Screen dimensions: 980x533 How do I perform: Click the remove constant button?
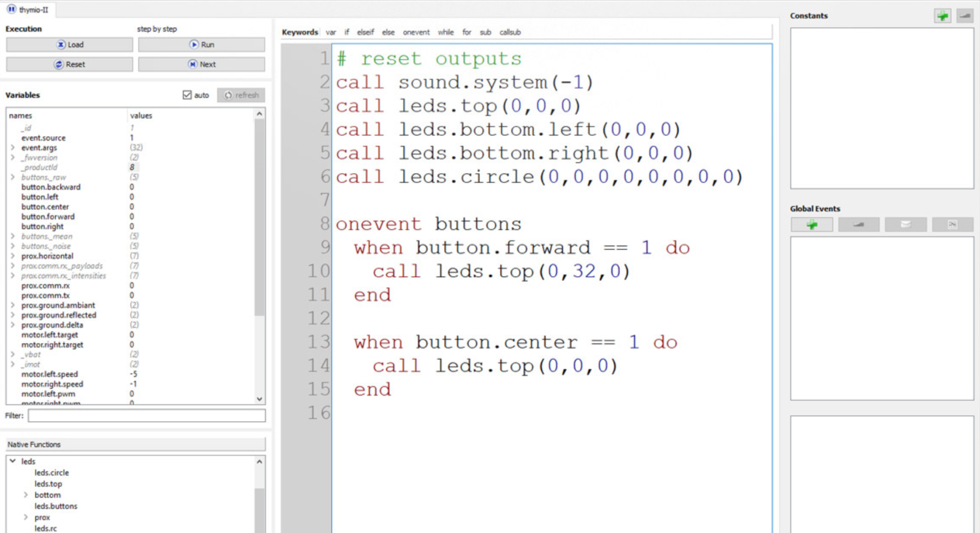click(964, 16)
